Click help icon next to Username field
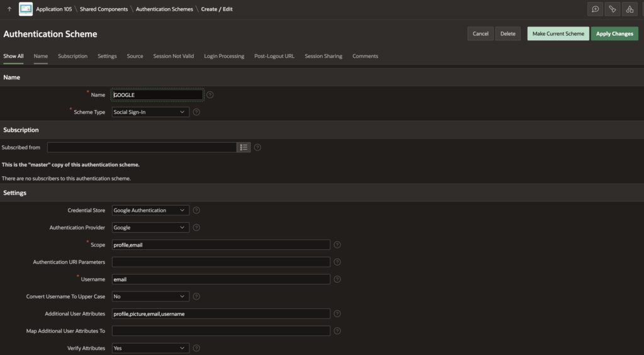Viewport: 644px width, 355px height. click(337, 279)
